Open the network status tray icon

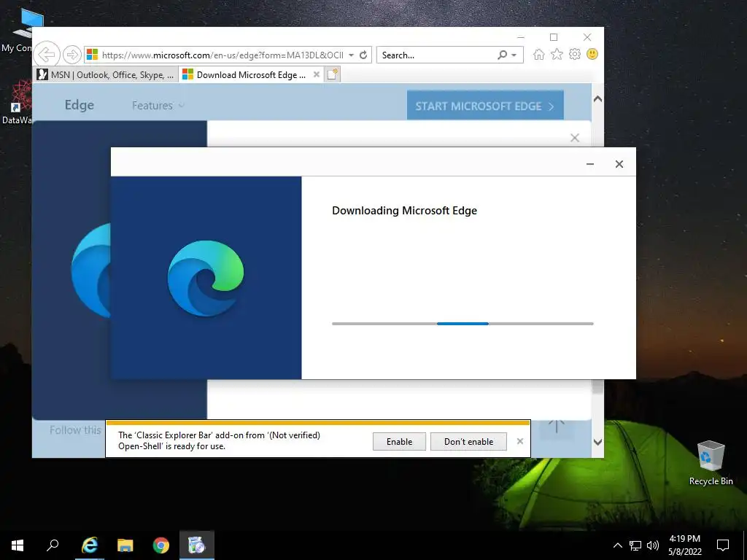click(635, 545)
